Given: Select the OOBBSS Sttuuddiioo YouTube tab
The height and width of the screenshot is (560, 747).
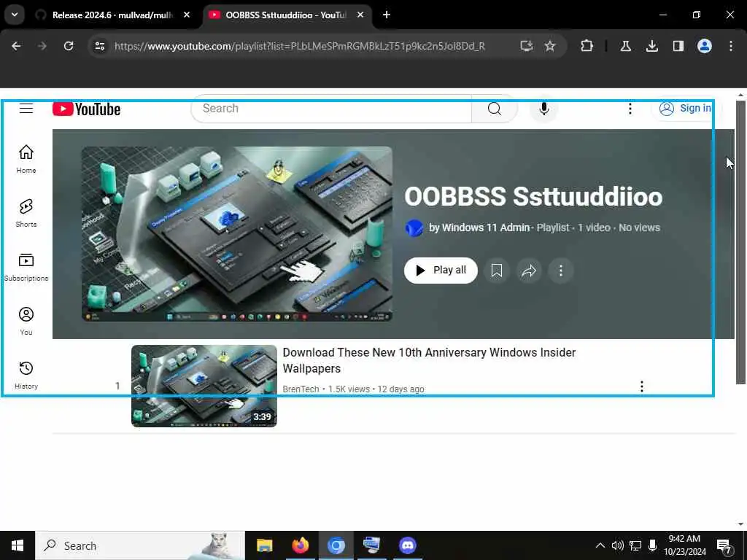Looking at the screenshot, I should [x=285, y=15].
